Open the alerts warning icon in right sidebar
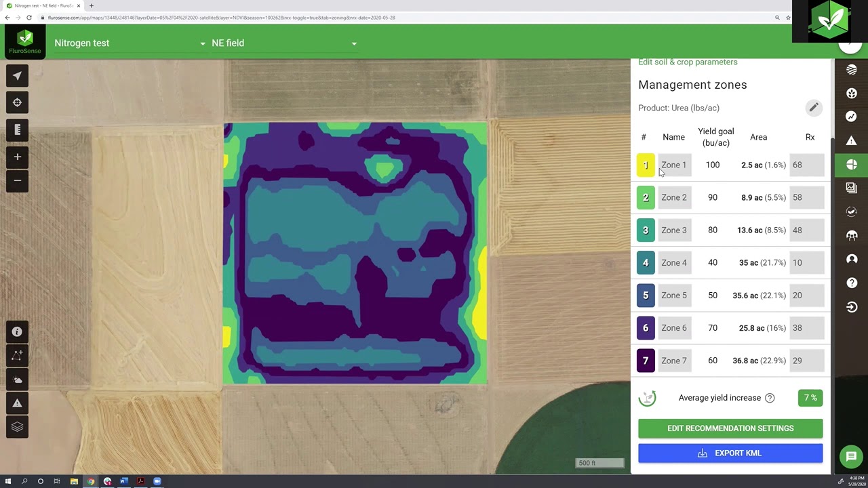Image resolution: width=868 pixels, height=488 pixels. point(852,140)
